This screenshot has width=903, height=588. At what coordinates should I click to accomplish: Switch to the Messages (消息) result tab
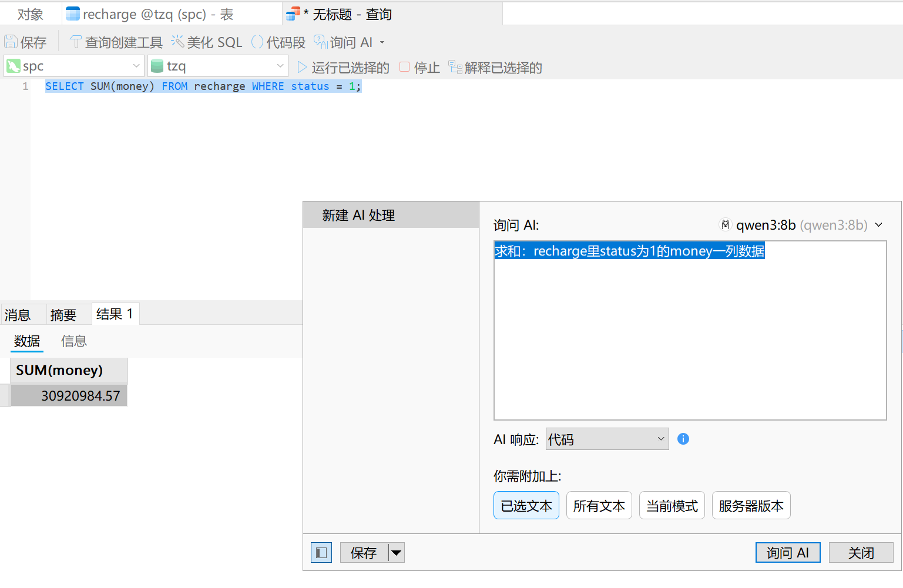pyautogui.click(x=18, y=315)
